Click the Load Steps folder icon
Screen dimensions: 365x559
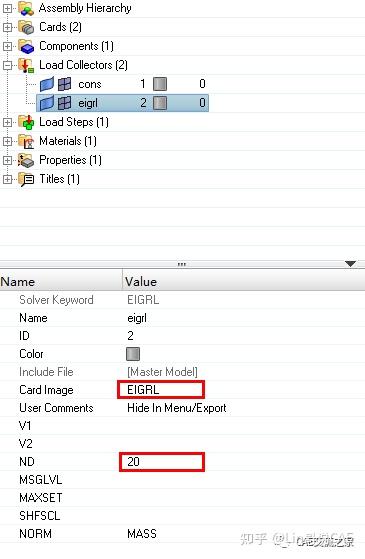point(26,122)
